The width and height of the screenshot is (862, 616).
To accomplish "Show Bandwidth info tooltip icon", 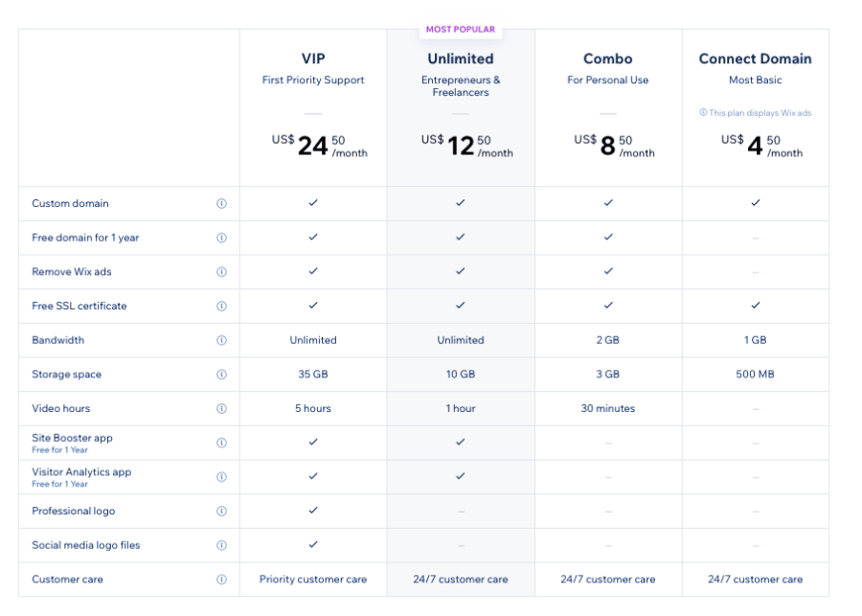I will [x=221, y=340].
